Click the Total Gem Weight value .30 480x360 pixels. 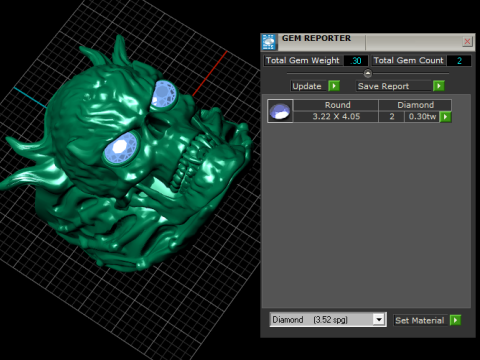pyautogui.click(x=356, y=61)
